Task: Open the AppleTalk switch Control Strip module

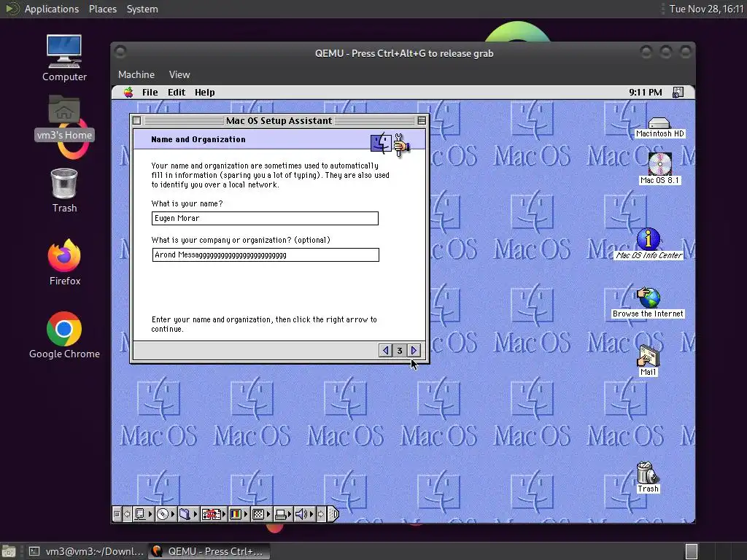Action: (144, 514)
